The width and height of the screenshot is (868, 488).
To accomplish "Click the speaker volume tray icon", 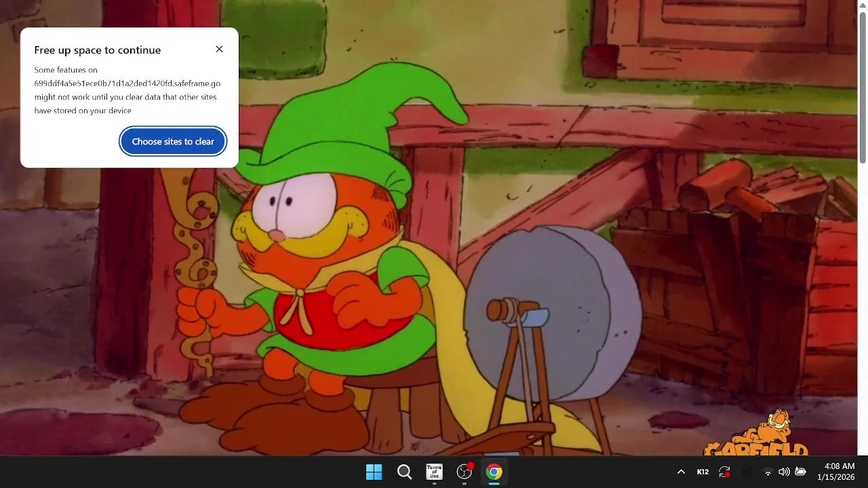I will coord(784,472).
